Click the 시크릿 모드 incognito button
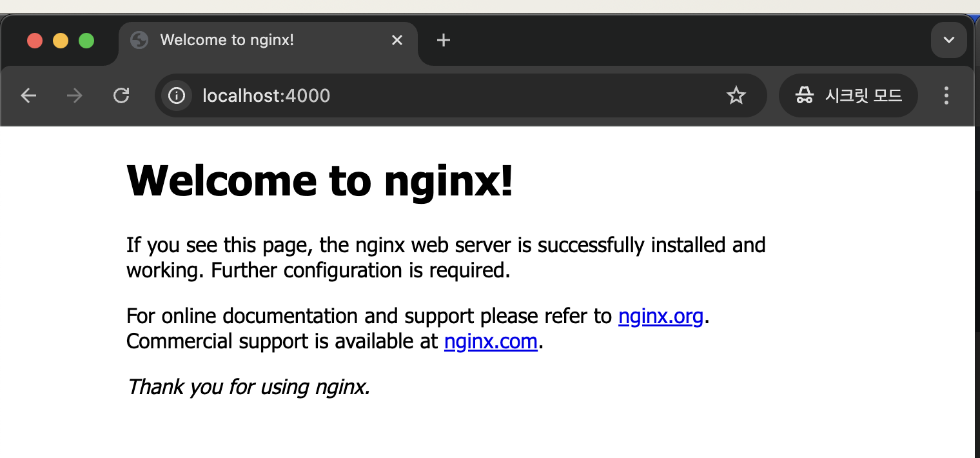The image size is (980, 458). (x=848, y=95)
